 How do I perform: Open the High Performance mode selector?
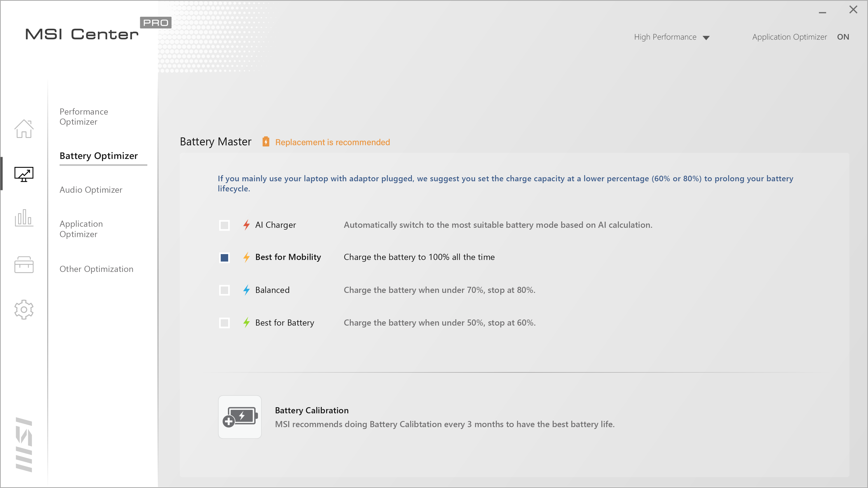point(665,37)
